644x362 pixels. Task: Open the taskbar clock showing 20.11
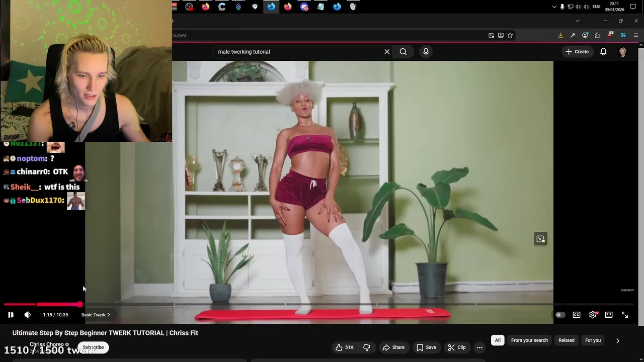pyautogui.click(x=614, y=7)
